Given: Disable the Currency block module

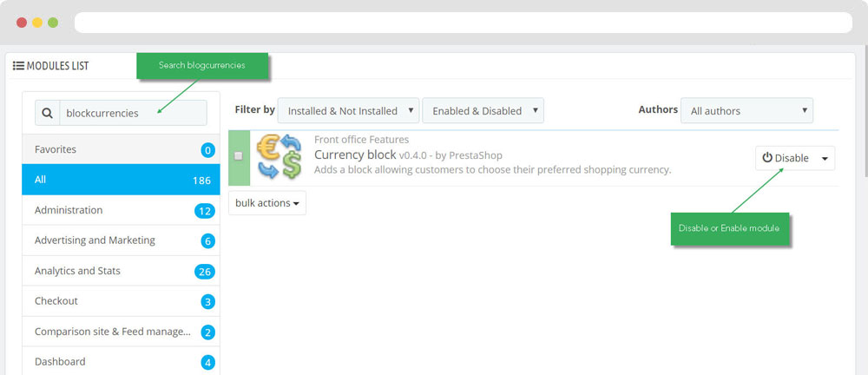Looking at the screenshot, I should (786, 158).
